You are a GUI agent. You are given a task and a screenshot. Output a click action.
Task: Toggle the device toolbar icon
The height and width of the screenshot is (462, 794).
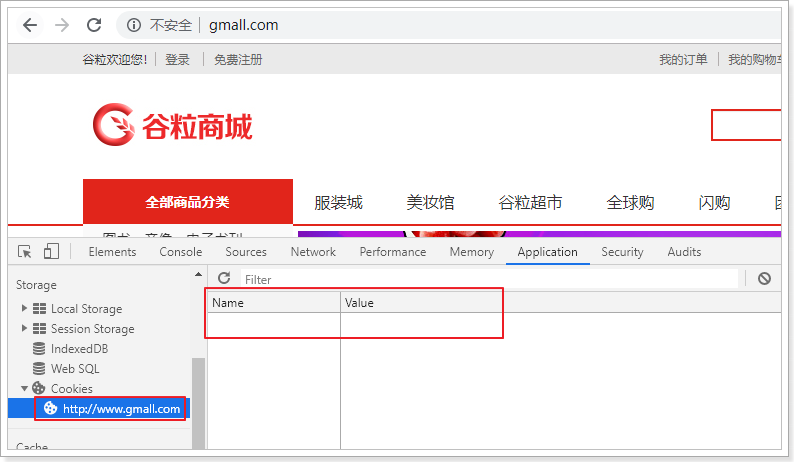[51, 252]
